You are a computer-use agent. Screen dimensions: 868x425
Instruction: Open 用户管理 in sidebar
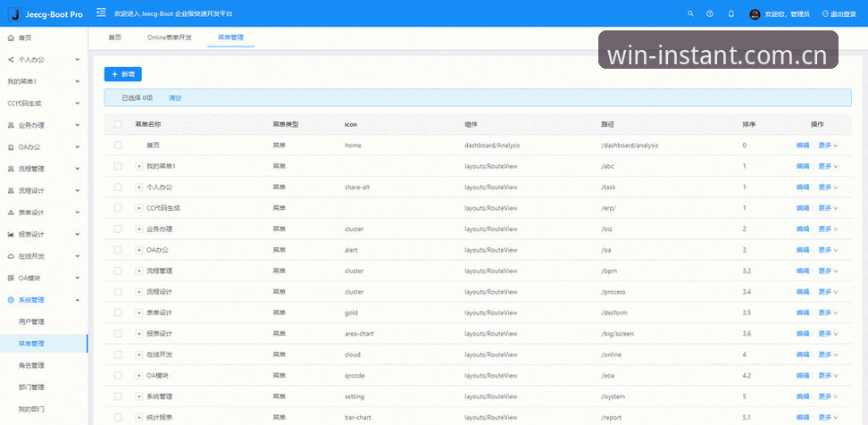pos(31,321)
